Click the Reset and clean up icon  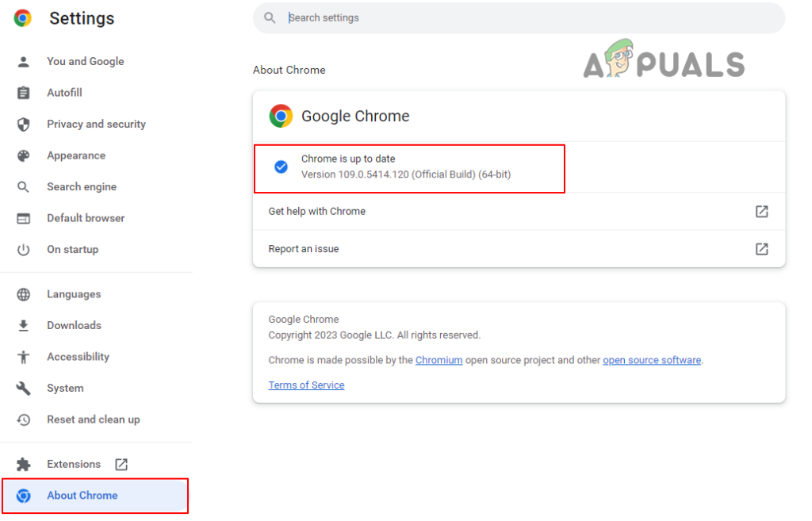[23, 419]
